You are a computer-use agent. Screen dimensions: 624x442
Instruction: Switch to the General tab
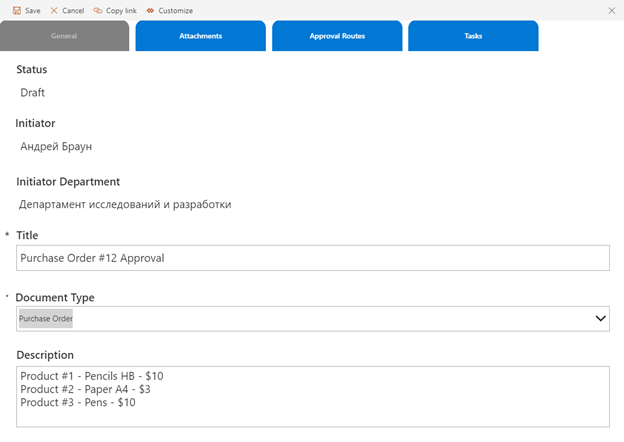pos(64,36)
